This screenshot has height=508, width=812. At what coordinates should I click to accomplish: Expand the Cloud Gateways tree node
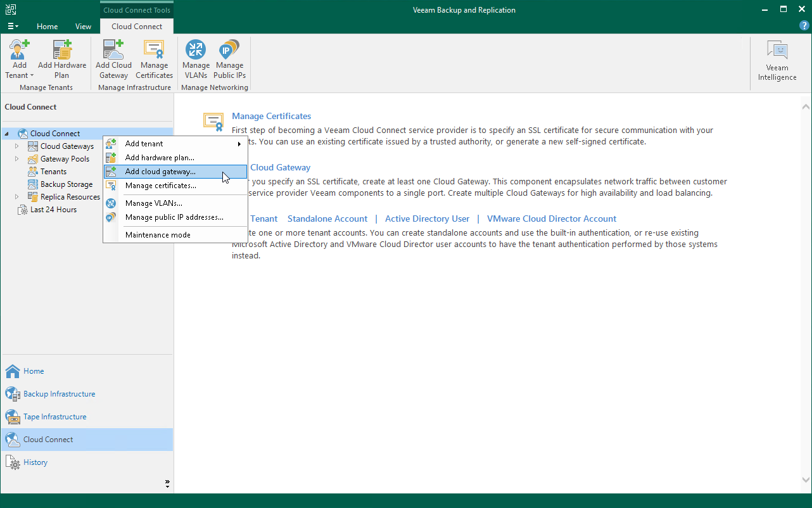tap(16, 146)
